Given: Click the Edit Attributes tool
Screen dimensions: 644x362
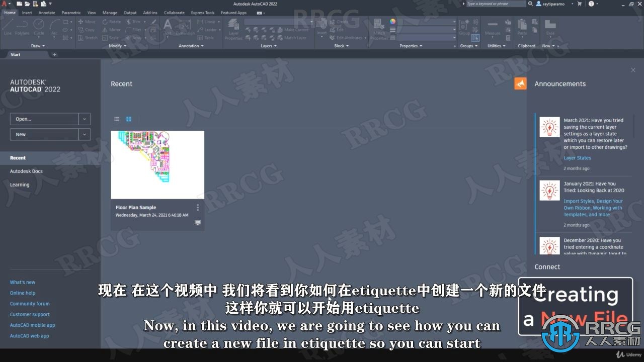Looking at the screenshot, I should coord(346,38).
